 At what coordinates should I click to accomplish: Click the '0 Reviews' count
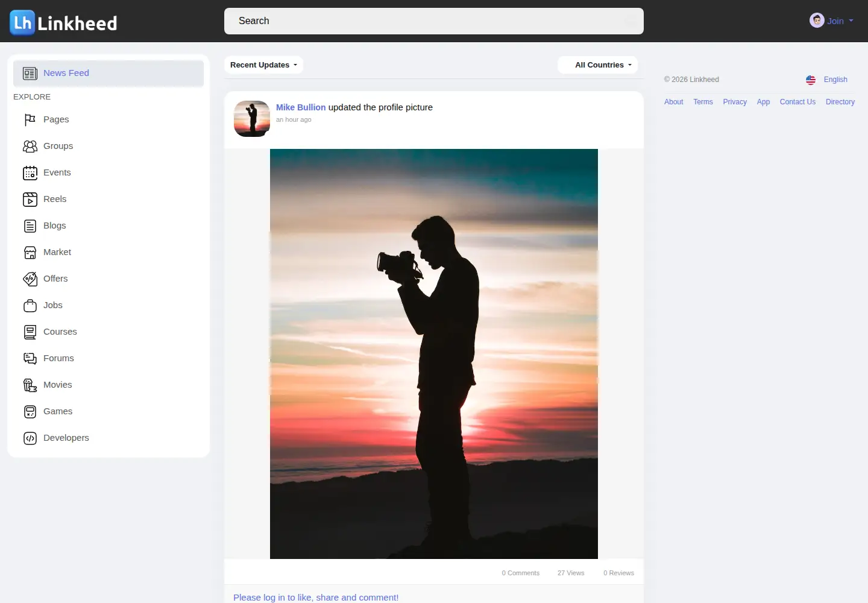[x=618, y=573]
